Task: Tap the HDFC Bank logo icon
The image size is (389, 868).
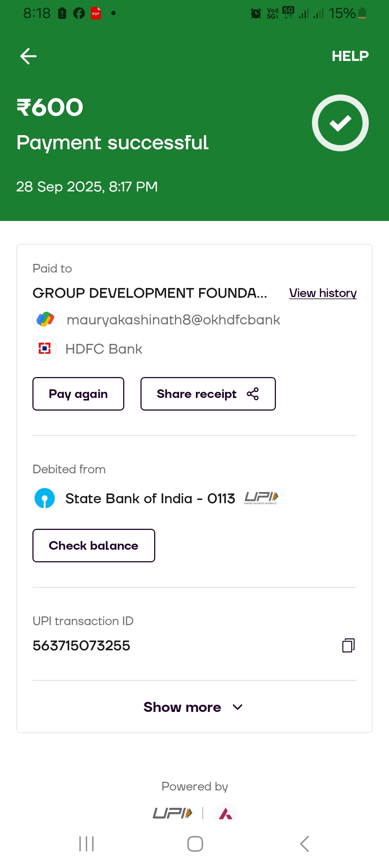Action: click(45, 349)
